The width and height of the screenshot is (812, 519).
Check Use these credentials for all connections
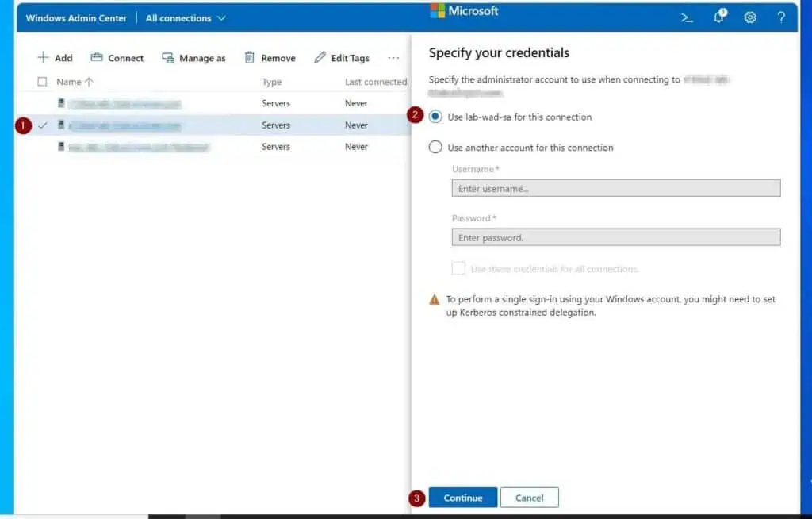(x=458, y=268)
